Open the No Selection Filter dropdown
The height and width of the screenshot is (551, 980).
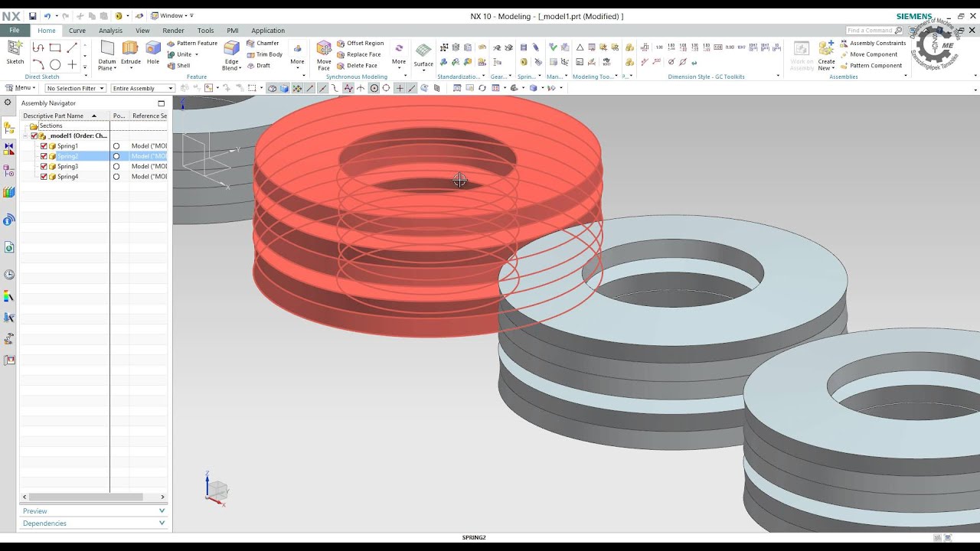[x=75, y=88]
